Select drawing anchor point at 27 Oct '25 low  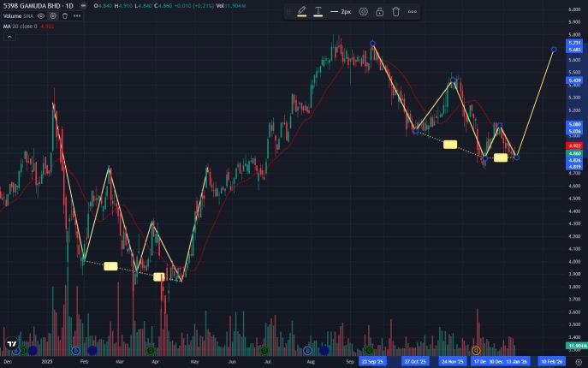pos(415,131)
